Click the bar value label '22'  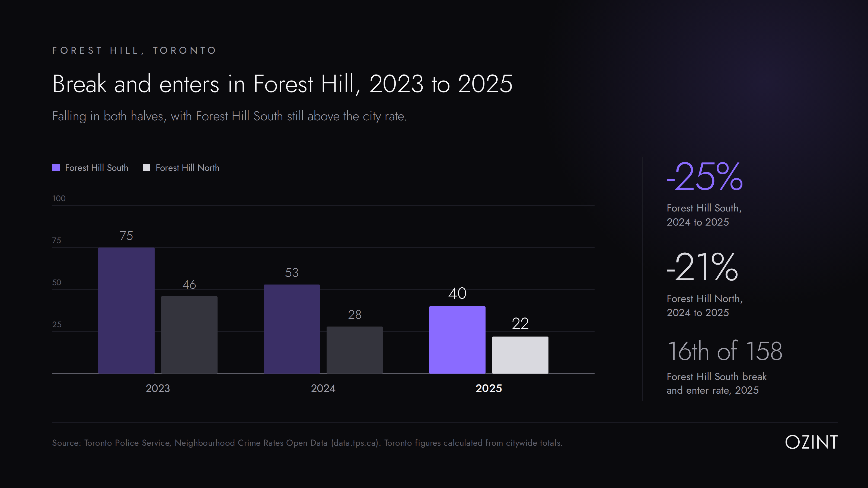pyautogui.click(x=520, y=324)
